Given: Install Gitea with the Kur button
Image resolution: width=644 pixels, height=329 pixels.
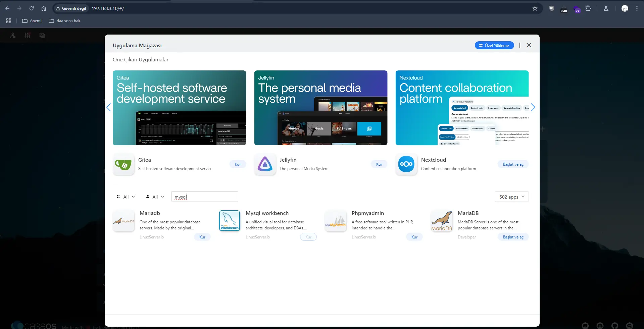Looking at the screenshot, I should click(238, 164).
